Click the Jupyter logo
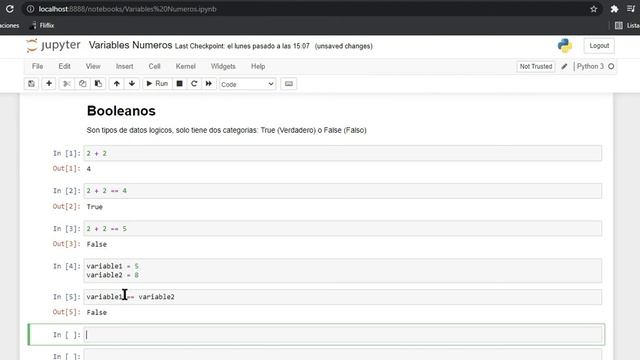The height and width of the screenshot is (360, 640). 53,45
